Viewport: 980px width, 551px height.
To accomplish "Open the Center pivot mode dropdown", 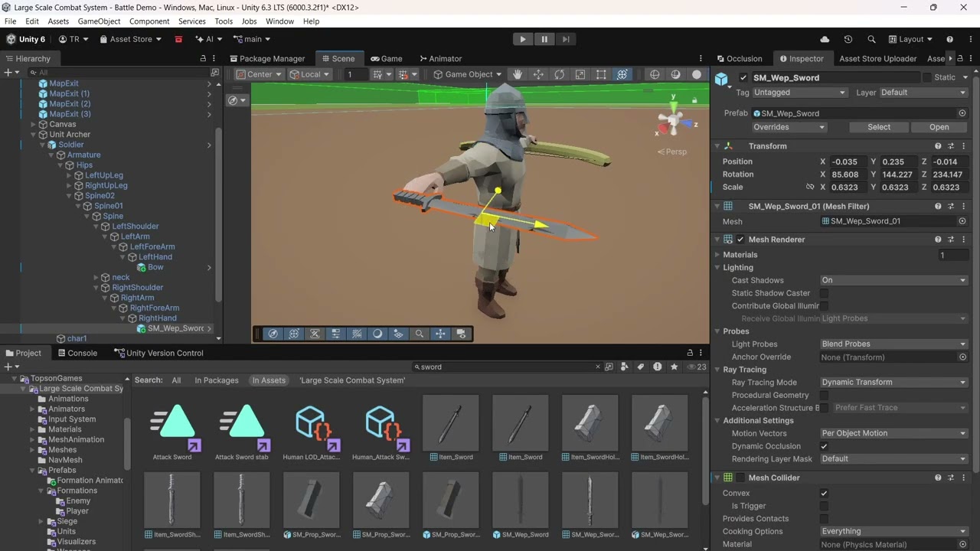I will point(259,74).
